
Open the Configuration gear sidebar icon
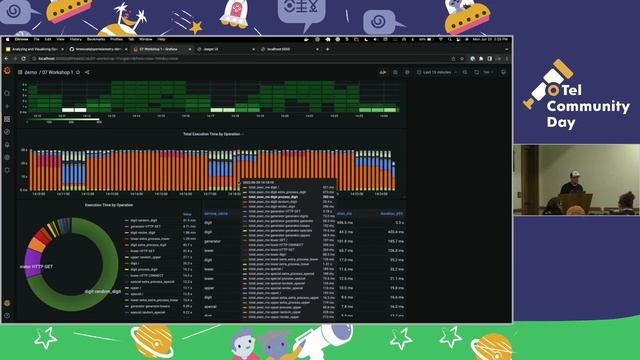click(7, 157)
